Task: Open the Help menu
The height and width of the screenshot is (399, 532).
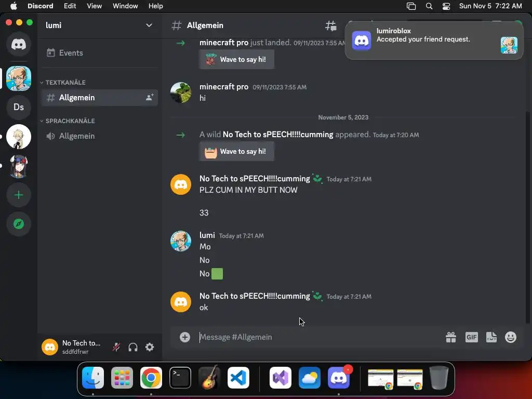Action: (156, 6)
